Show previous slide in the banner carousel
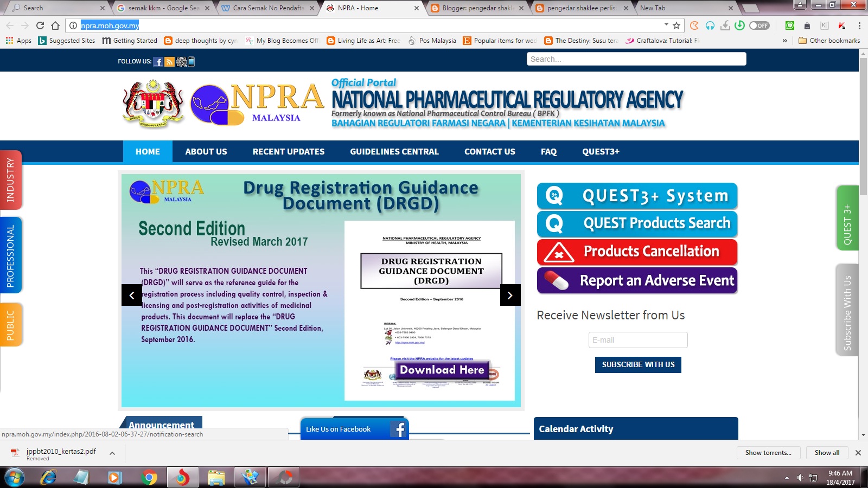The width and height of the screenshot is (868, 488). point(132,295)
